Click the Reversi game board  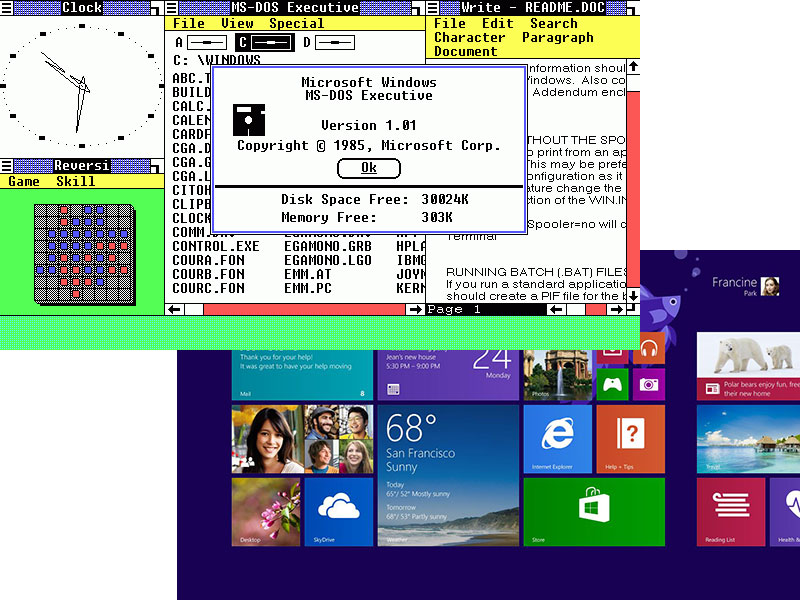84,254
